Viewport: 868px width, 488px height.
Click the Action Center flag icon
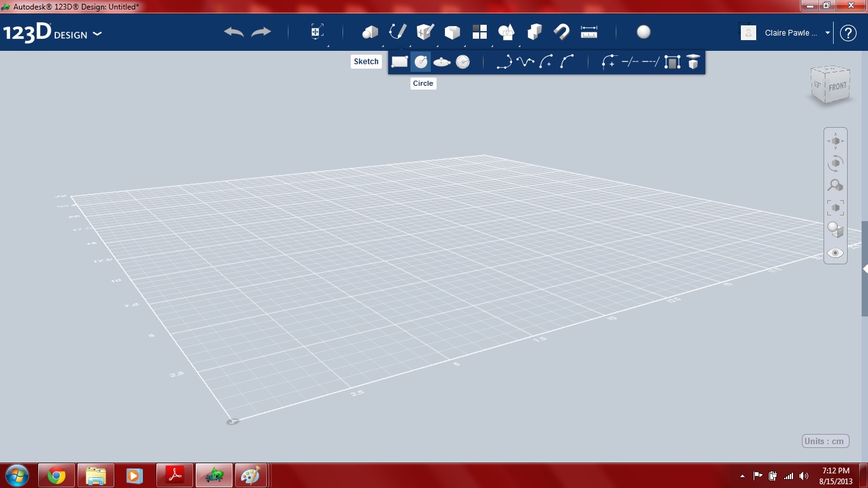(x=757, y=475)
